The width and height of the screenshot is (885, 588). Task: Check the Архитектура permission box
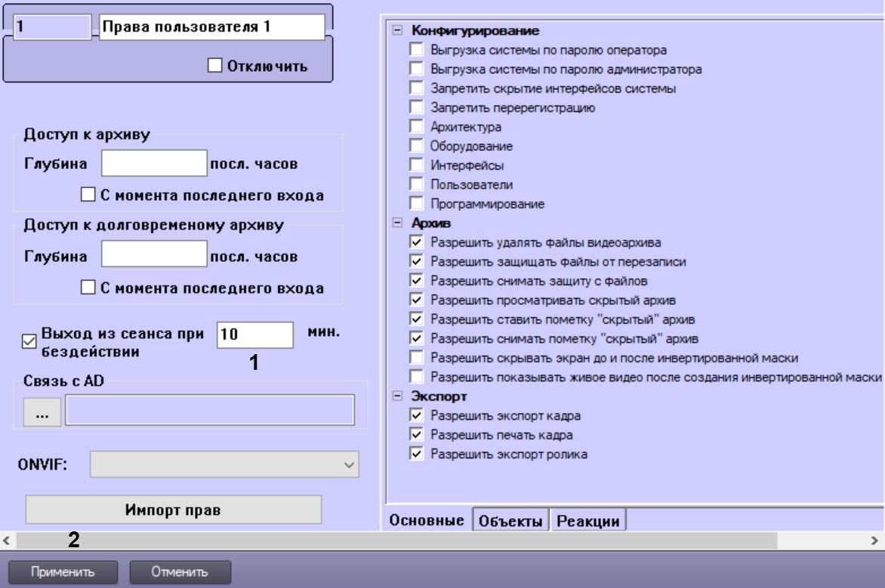[x=416, y=127]
